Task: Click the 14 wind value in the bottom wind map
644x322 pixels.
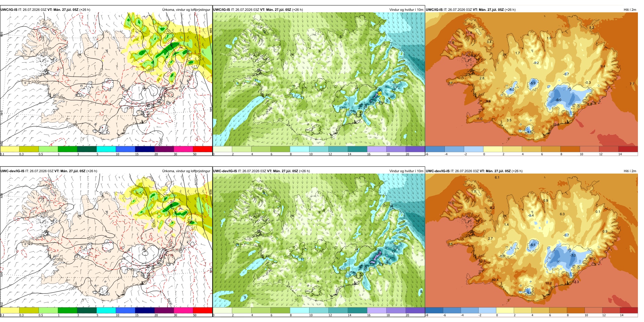Action: point(391,206)
